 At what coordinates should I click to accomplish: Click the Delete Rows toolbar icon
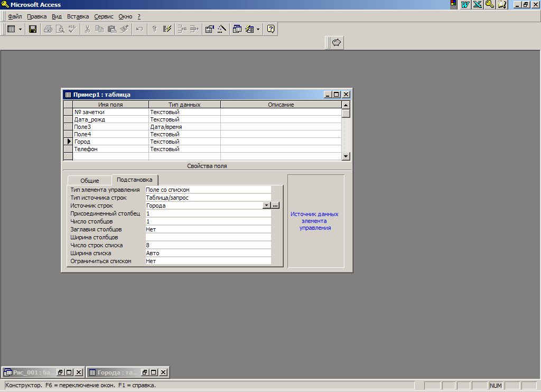coord(194,30)
